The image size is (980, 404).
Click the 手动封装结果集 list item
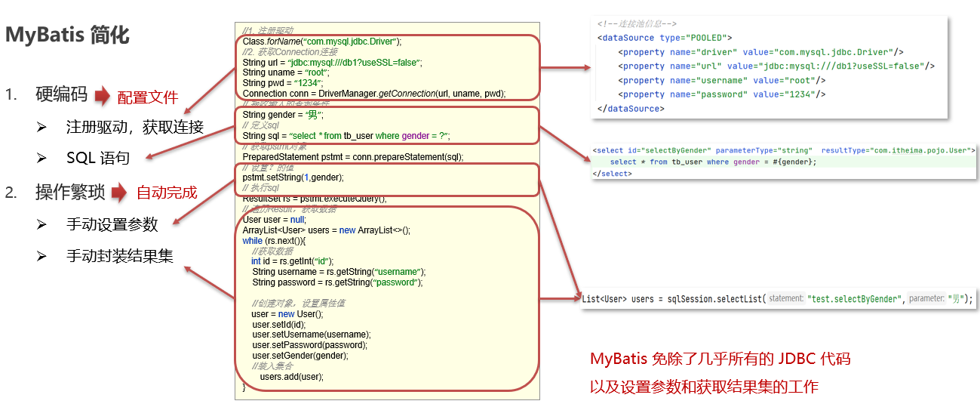tap(120, 257)
